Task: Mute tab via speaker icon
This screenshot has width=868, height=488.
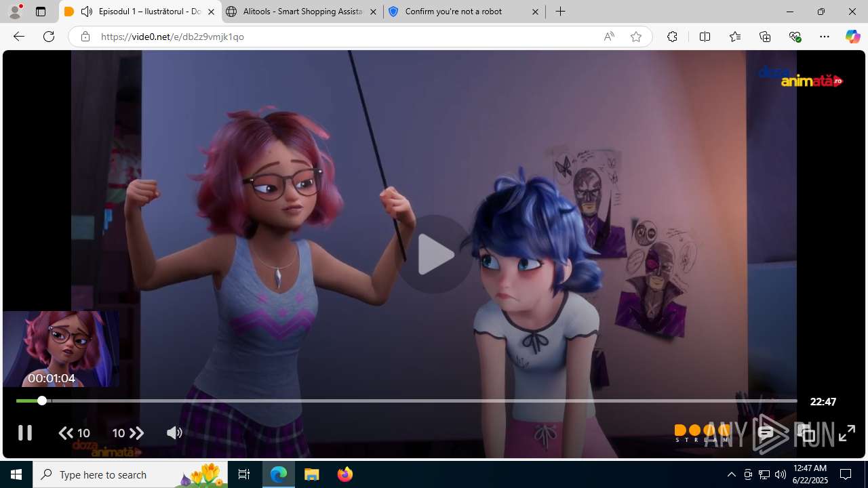Action: pyautogui.click(x=87, y=12)
